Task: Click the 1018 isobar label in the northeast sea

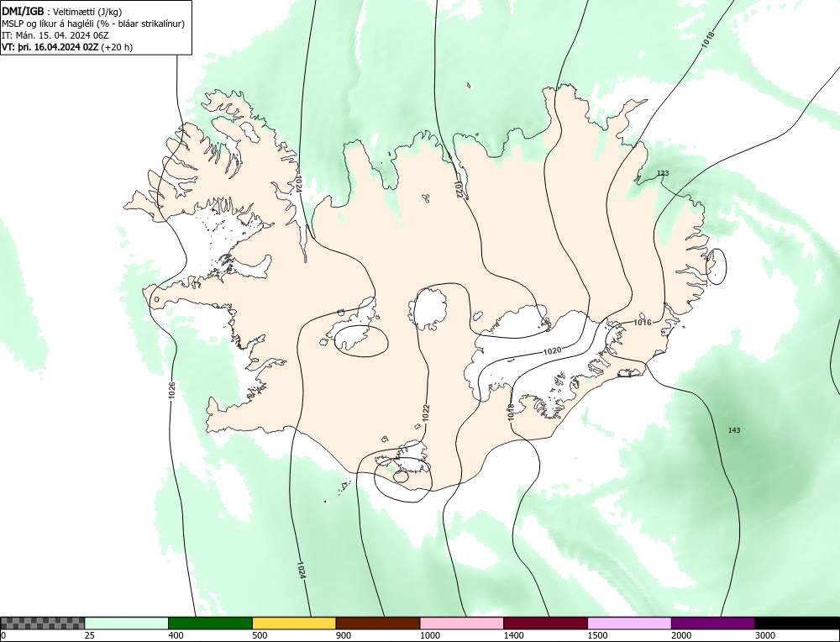Action: click(x=707, y=39)
